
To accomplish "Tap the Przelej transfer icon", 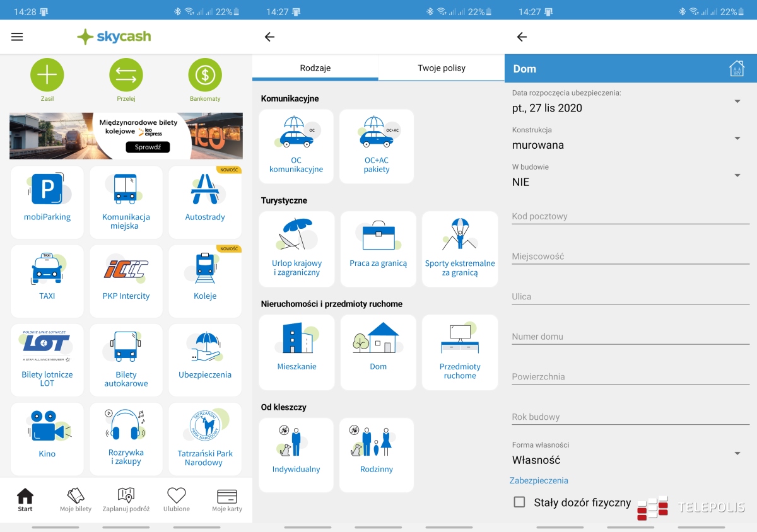I will (x=126, y=75).
